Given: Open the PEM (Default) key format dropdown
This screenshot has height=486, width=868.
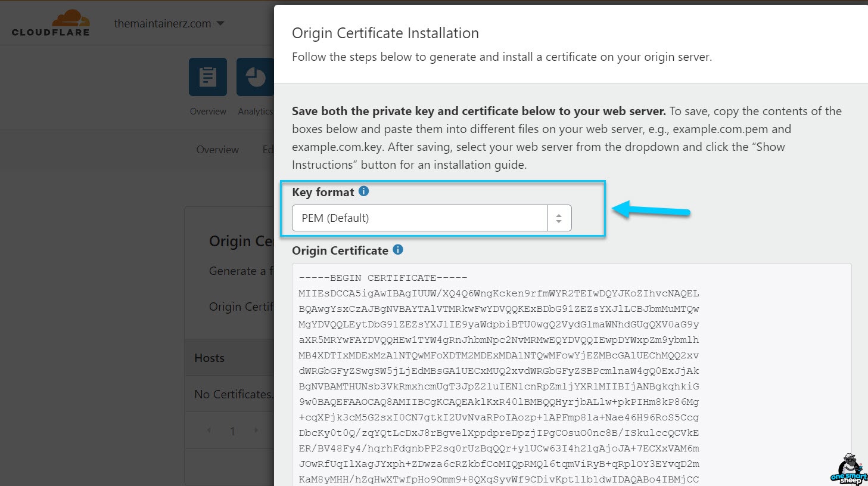Looking at the screenshot, I should [x=432, y=218].
